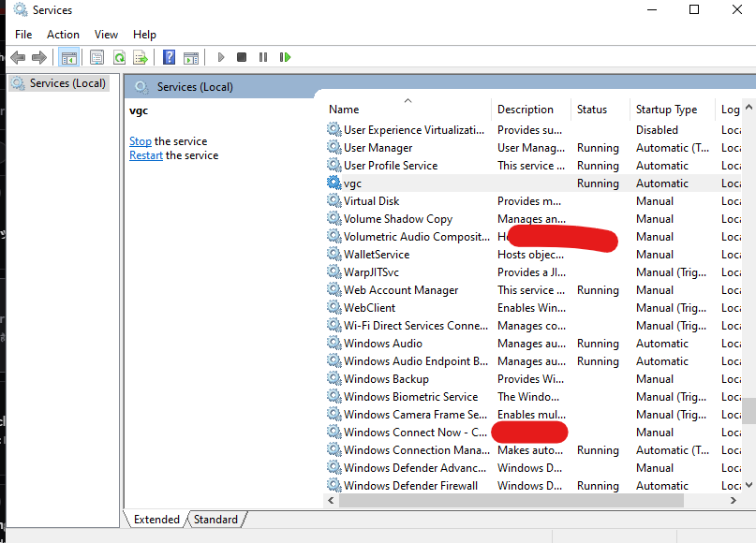Viewport: 756px width, 543px height.
Task: Click Restart Service toolbar icon
Action: pyautogui.click(x=285, y=57)
